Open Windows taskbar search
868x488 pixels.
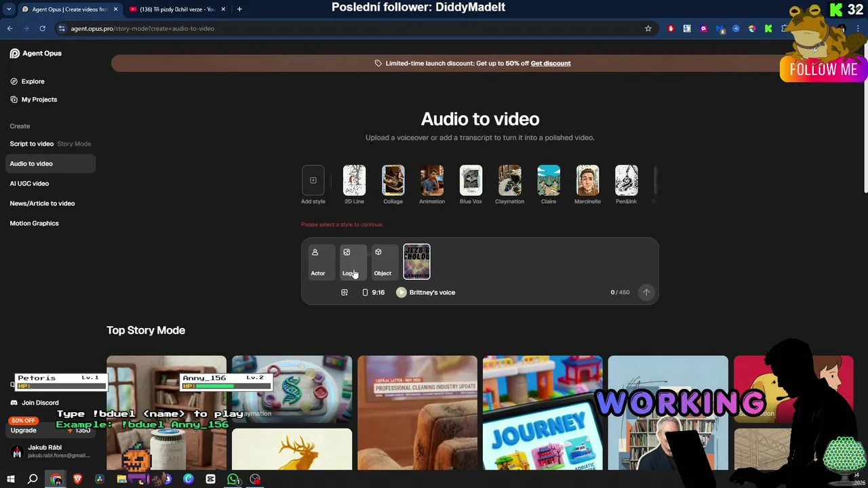coord(33,479)
